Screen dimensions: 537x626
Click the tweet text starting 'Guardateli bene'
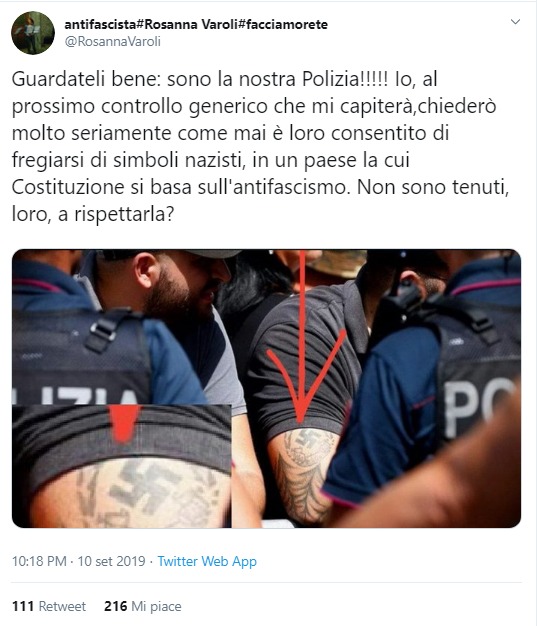(260, 147)
